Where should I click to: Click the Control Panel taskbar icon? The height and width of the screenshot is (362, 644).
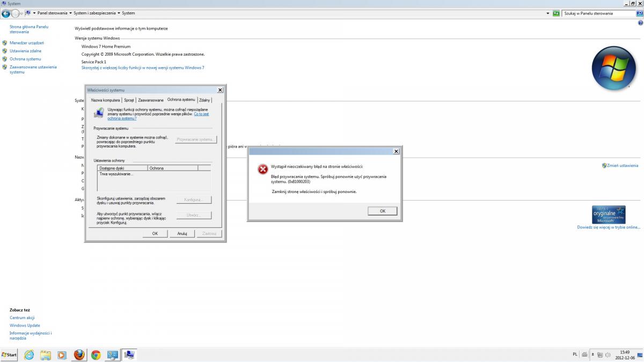(x=113, y=354)
